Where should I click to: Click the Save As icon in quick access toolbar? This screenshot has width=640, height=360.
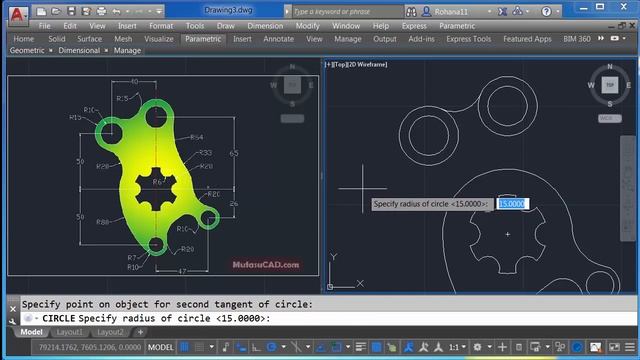(x=86, y=11)
